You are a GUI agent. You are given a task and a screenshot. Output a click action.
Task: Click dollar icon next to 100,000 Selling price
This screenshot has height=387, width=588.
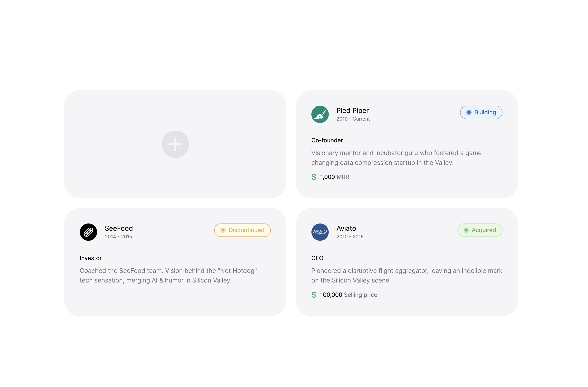[x=314, y=295]
